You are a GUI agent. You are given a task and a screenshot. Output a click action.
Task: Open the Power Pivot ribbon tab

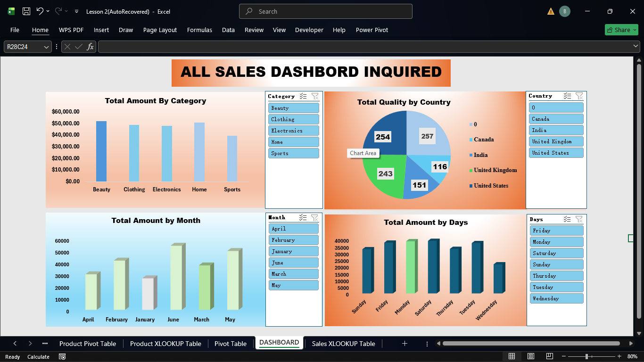click(372, 30)
